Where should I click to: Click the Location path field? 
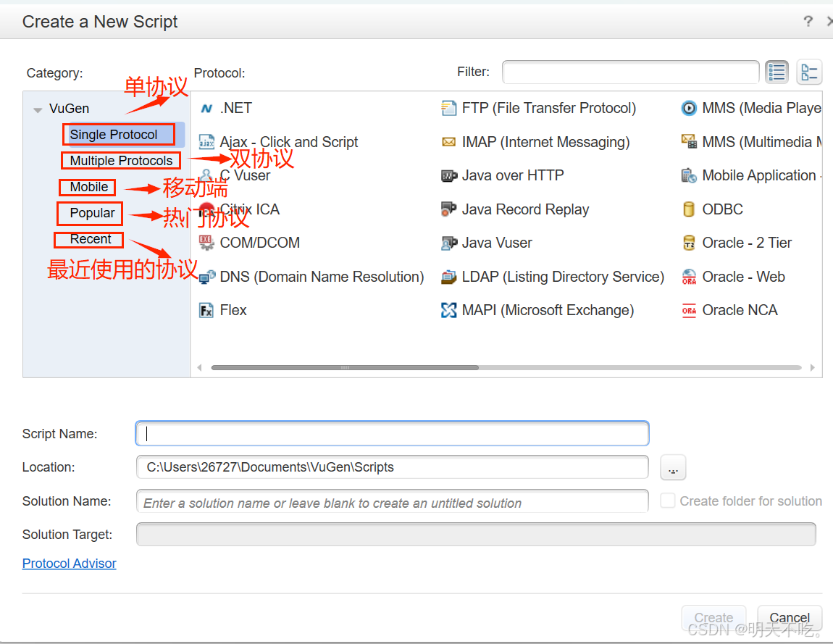[x=392, y=467]
